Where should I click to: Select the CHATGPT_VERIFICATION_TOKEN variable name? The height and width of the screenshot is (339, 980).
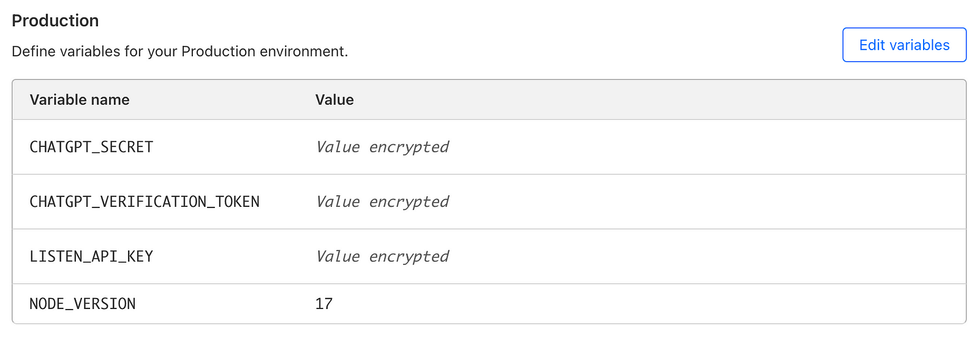145,201
